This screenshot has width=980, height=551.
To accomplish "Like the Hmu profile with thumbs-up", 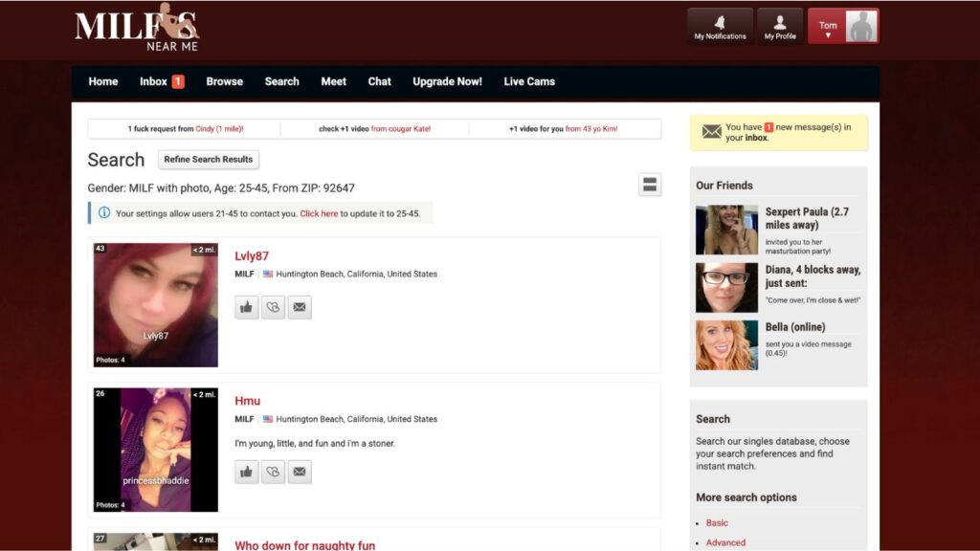I will pos(247,472).
